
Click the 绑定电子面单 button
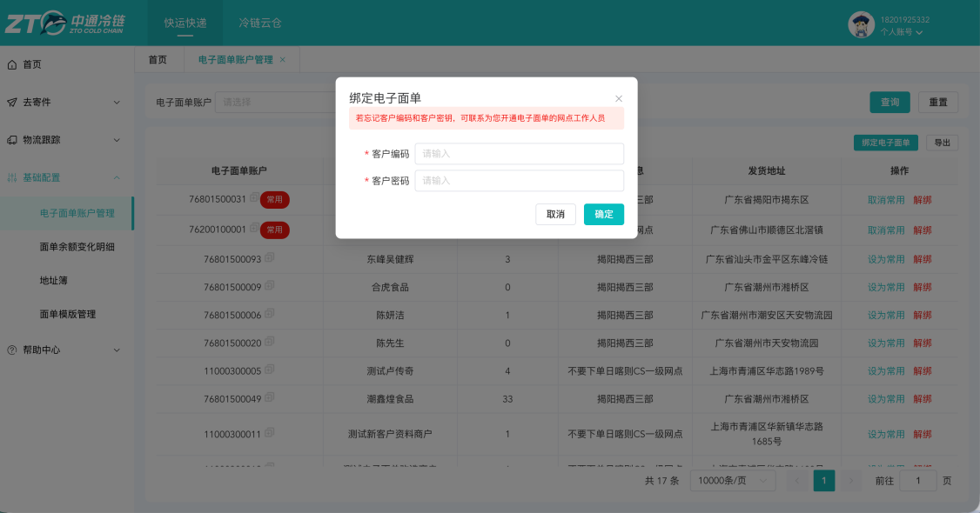(x=886, y=143)
